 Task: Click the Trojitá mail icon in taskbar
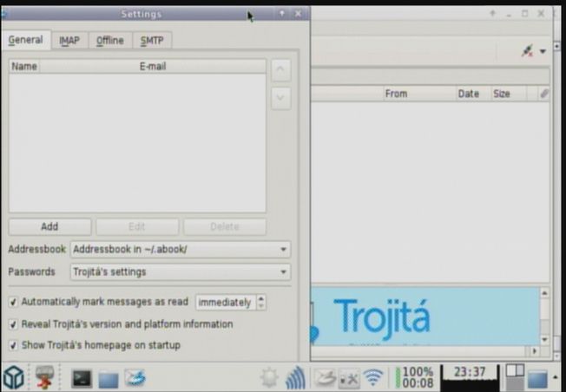135,378
